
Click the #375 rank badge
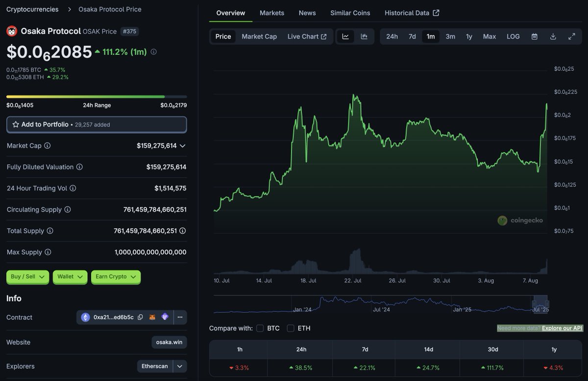[130, 31]
